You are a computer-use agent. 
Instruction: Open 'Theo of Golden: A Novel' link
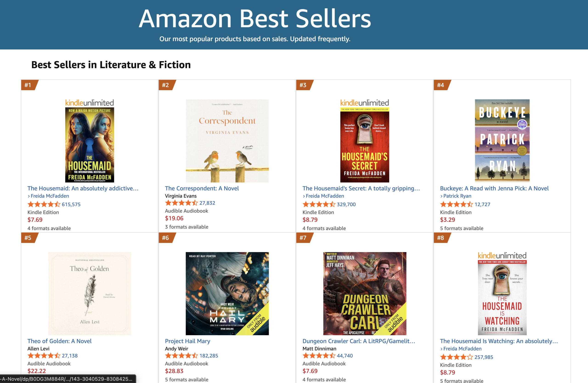59,341
